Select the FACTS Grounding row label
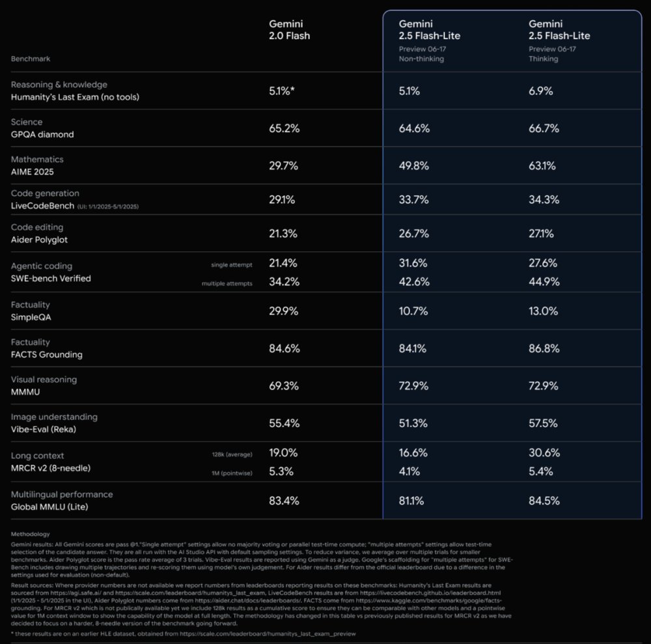Viewport: 651px width, 644px height. click(x=47, y=355)
